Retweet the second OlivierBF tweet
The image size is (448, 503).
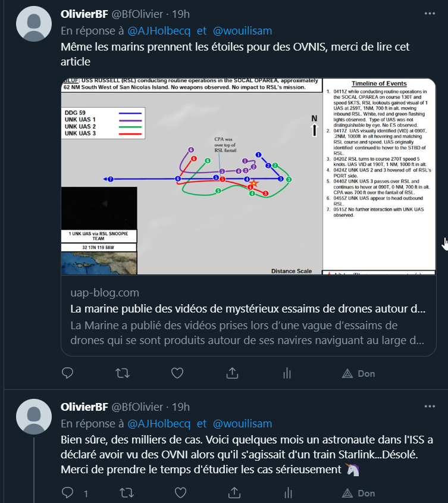127,492
